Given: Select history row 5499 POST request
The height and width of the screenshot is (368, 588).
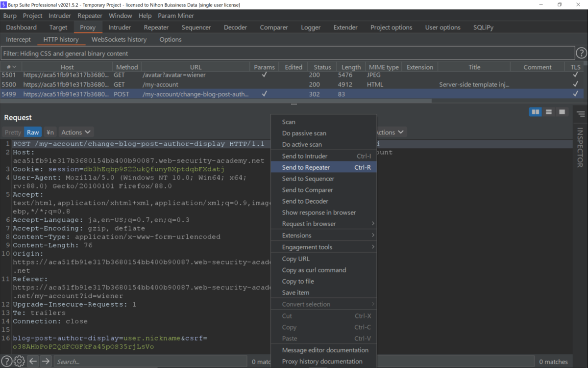Looking at the screenshot, I should [x=292, y=94].
